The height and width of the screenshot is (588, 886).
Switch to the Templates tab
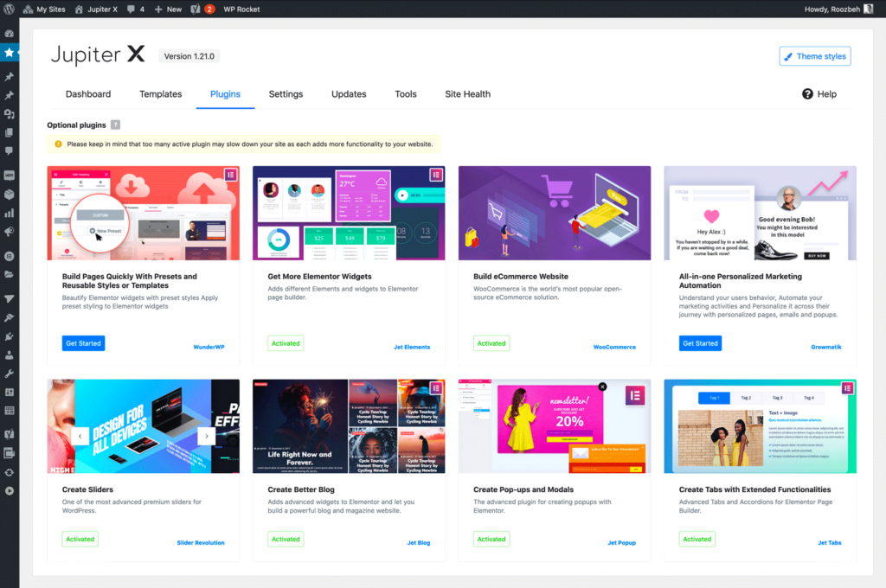tap(160, 94)
